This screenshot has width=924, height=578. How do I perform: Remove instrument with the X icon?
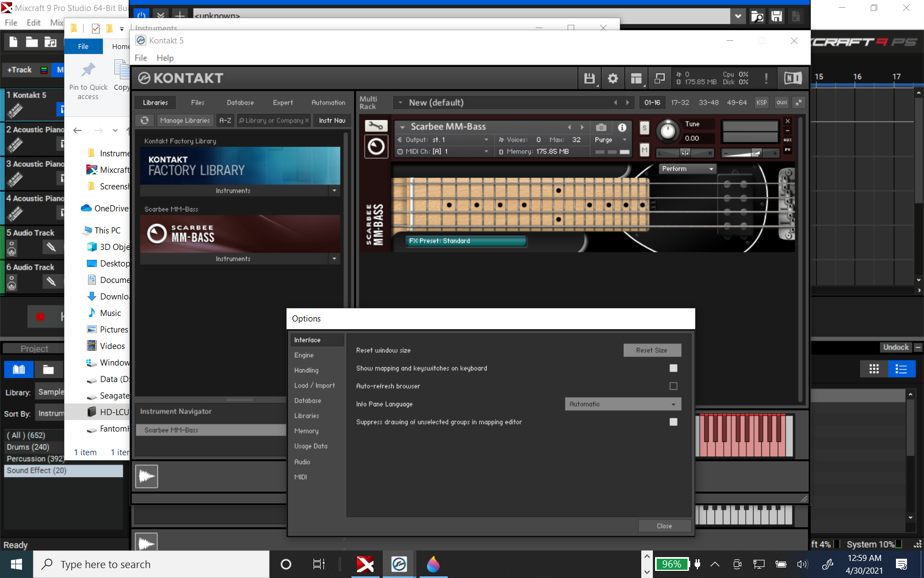coord(788,121)
